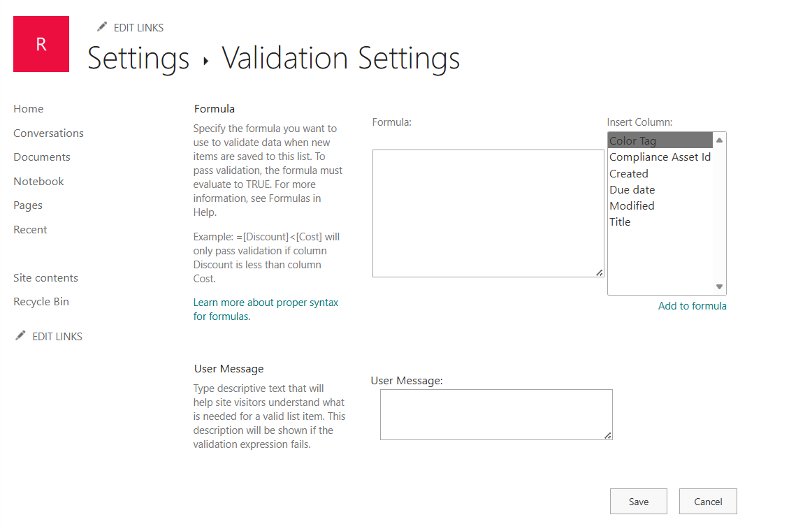Click the red R site logo

tap(41, 44)
